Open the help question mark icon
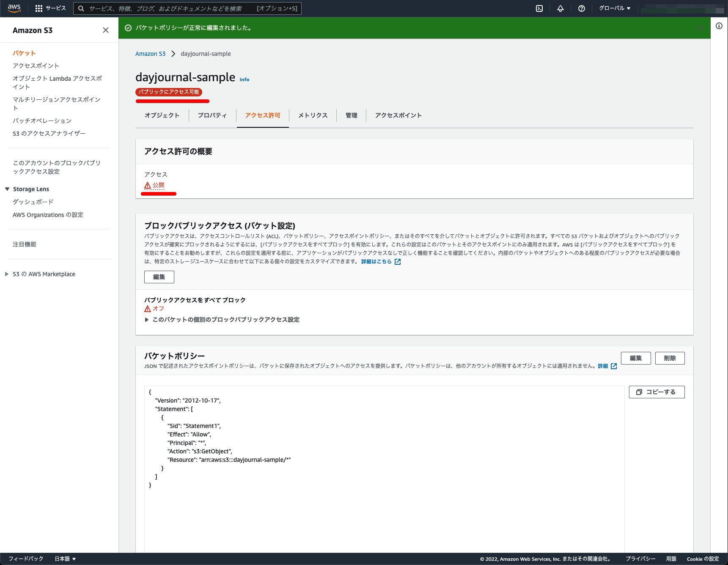 tap(582, 8)
